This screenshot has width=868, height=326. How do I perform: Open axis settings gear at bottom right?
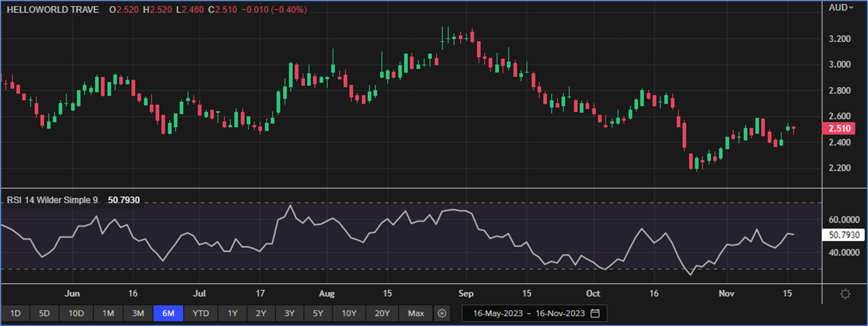click(845, 294)
